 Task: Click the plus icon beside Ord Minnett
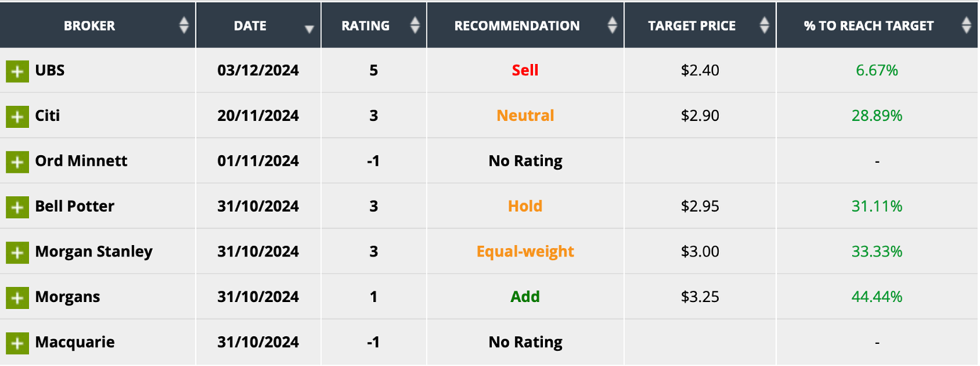tap(18, 161)
